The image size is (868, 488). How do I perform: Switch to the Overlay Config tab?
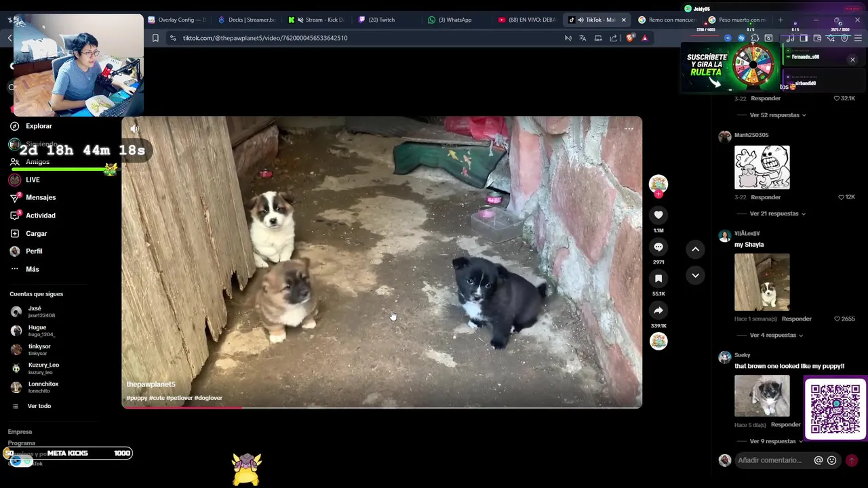(x=177, y=20)
